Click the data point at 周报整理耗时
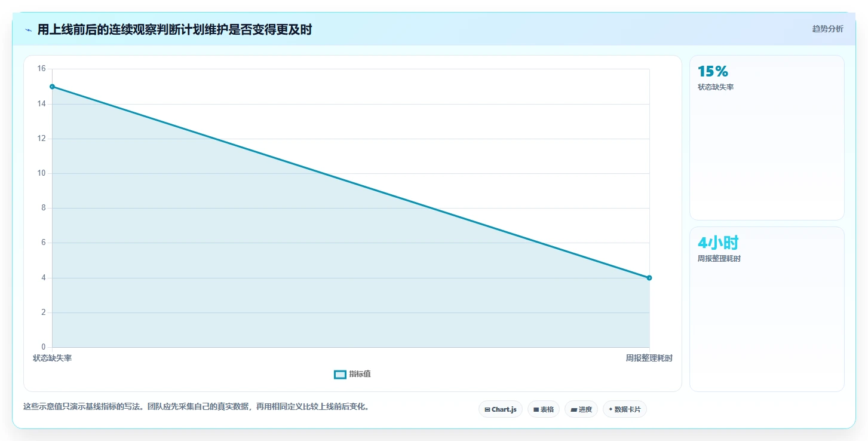The width and height of the screenshot is (868, 441). pyautogui.click(x=649, y=278)
